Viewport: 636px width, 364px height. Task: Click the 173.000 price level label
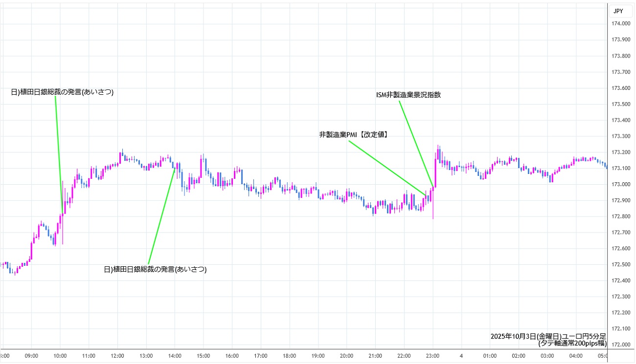coord(621,184)
